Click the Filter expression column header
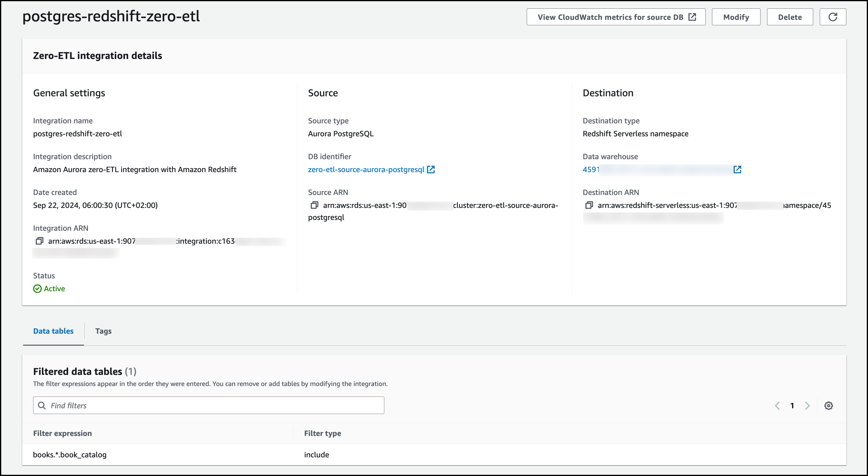 [x=62, y=433]
